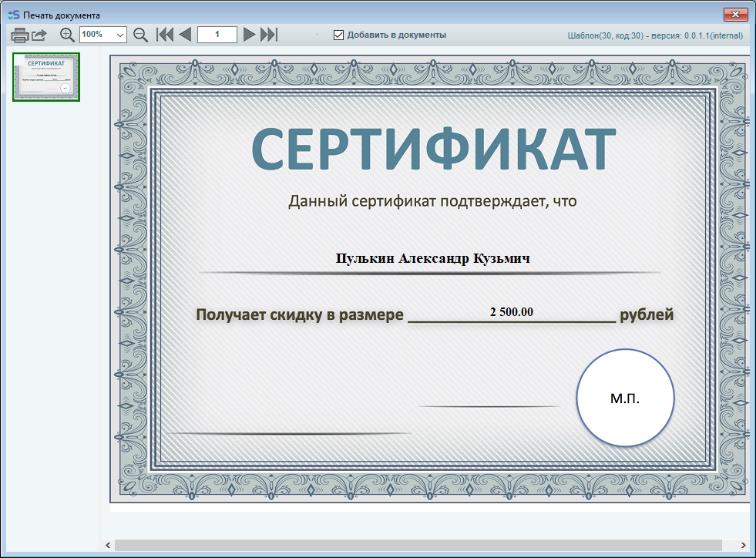Image resolution: width=756 pixels, height=558 pixels.
Task: Click the name 'Пулькин Александр Кузьмич'
Action: pyautogui.click(x=432, y=259)
